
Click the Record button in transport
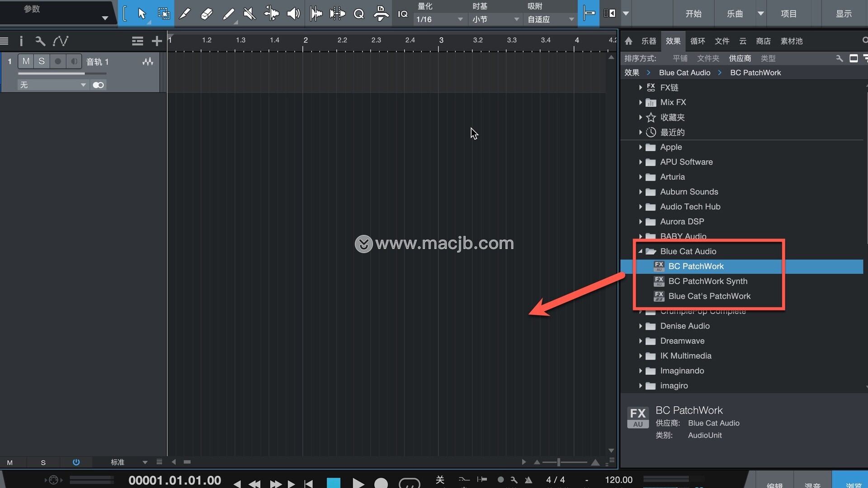coord(381,483)
